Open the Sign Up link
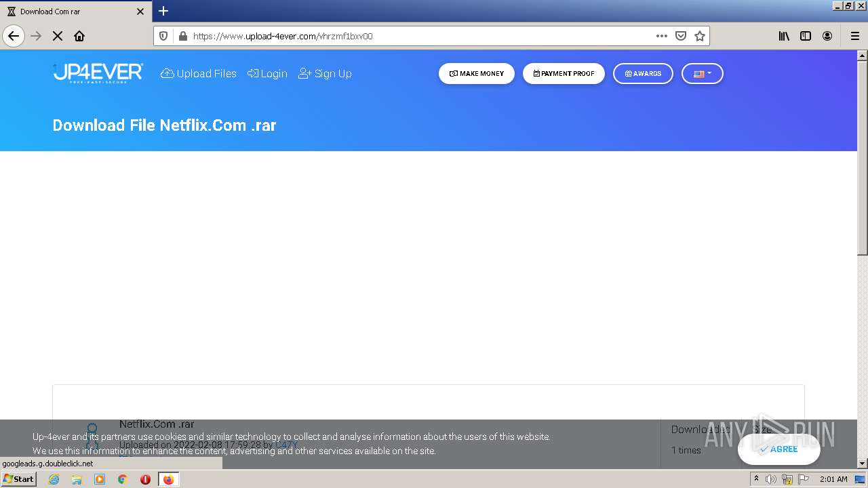Viewport: 868px width, 488px height. tap(325, 73)
